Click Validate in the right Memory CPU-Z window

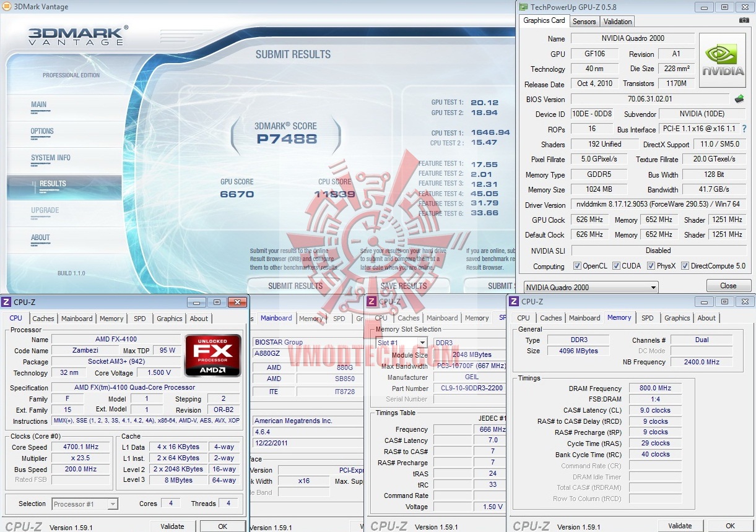(680, 526)
